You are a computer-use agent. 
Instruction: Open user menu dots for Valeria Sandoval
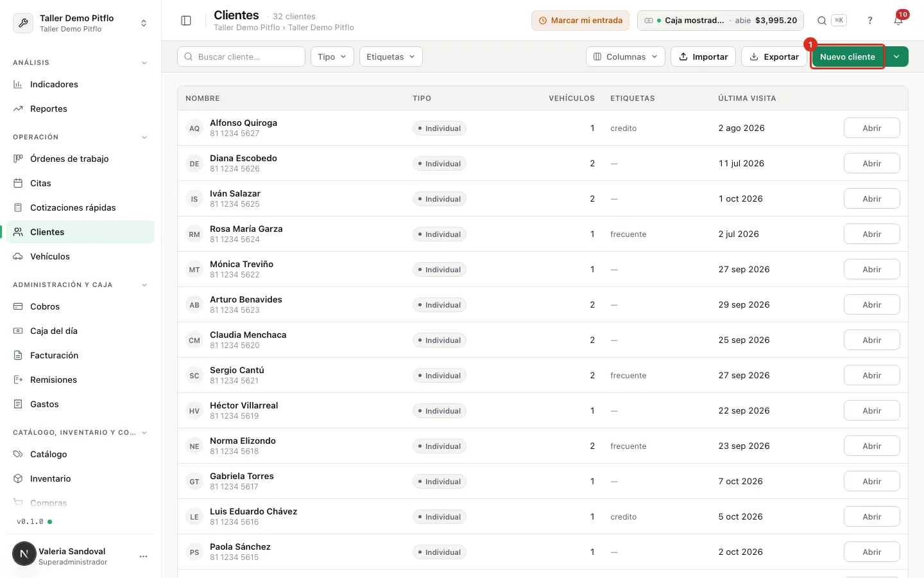(143, 556)
